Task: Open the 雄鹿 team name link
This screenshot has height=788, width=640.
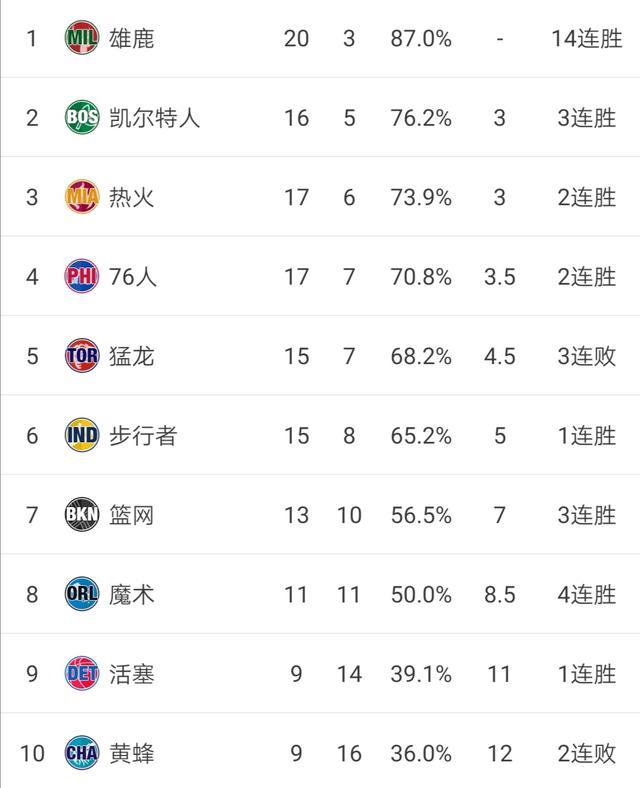Action: (132, 38)
